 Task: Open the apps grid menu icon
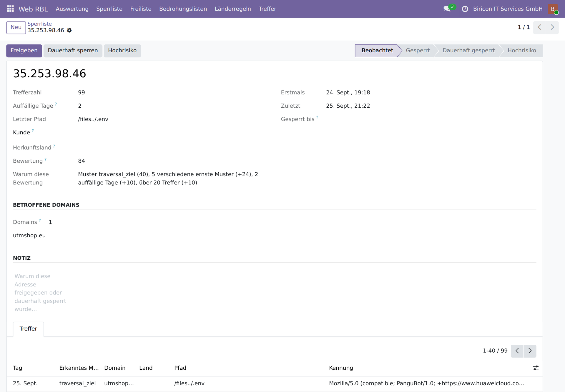(x=10, y=9)
